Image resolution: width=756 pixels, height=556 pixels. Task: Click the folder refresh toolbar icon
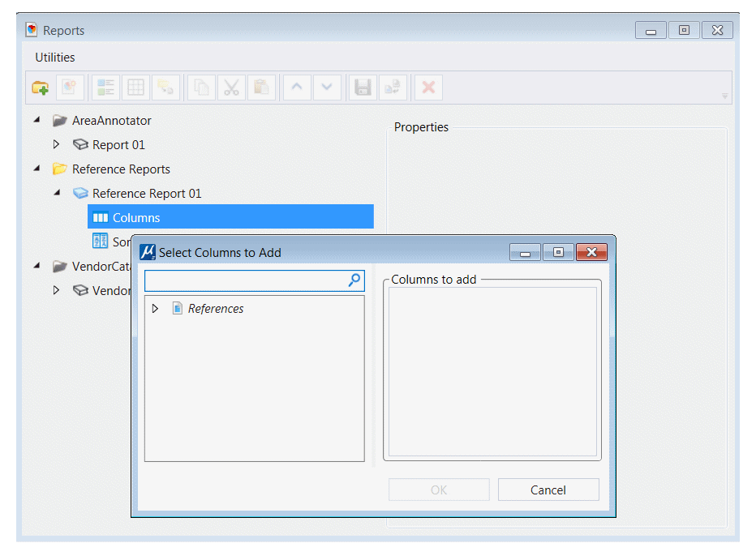[x=165, y=88]
